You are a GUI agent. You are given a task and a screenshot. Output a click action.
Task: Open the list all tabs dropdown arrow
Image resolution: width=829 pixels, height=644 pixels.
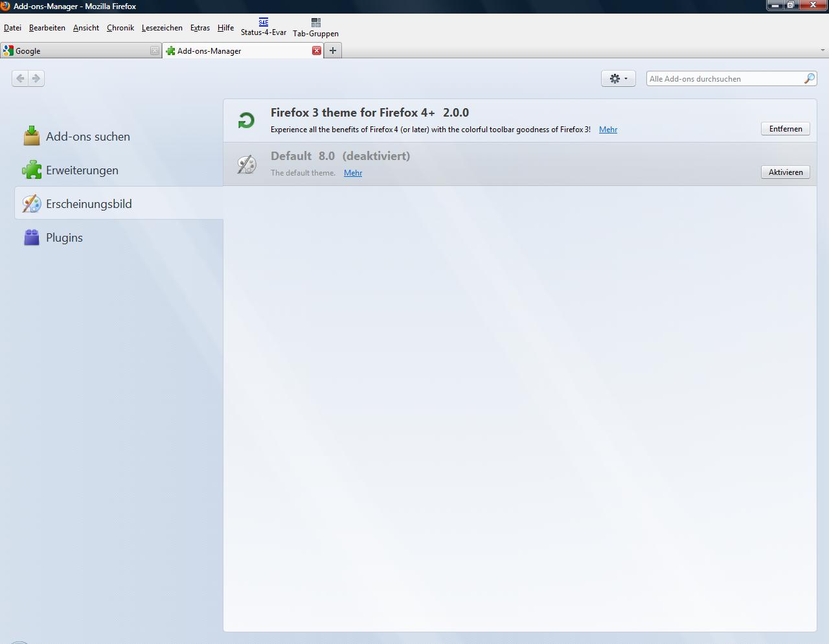click(823, 50)
